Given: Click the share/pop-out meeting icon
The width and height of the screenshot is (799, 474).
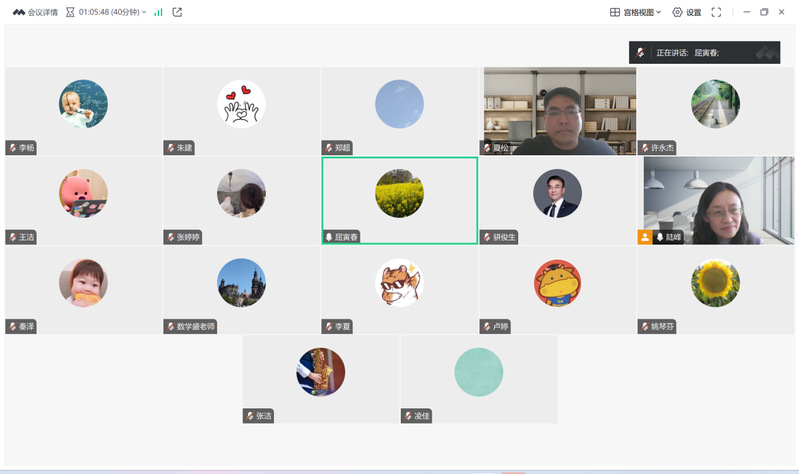Looking at the screenshot, I should pos(177,12).
